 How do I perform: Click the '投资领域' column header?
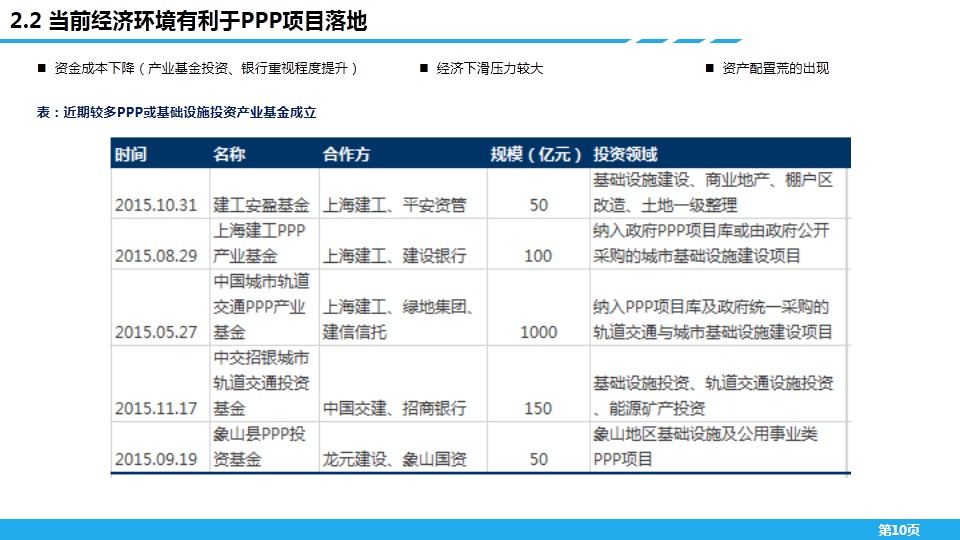tap(625, 154)
